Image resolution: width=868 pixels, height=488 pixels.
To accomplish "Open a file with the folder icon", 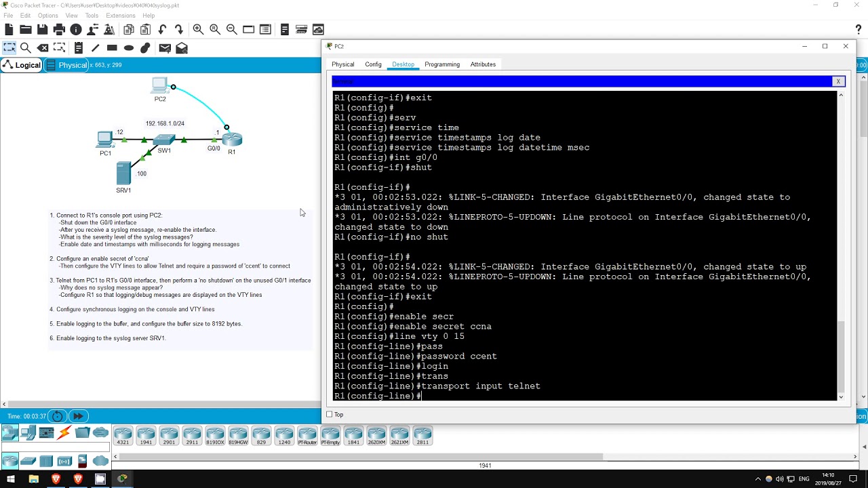I will point(26,29).
